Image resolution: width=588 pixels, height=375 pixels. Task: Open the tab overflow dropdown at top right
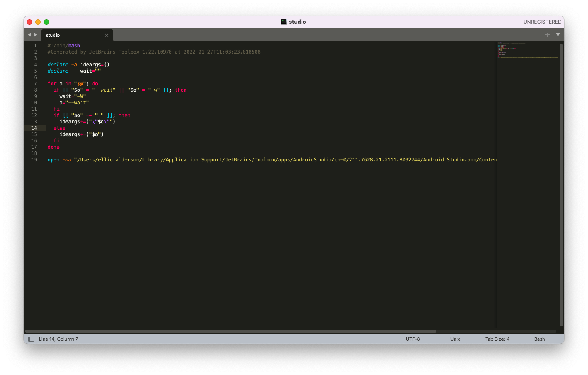click(x=558, y=35)
